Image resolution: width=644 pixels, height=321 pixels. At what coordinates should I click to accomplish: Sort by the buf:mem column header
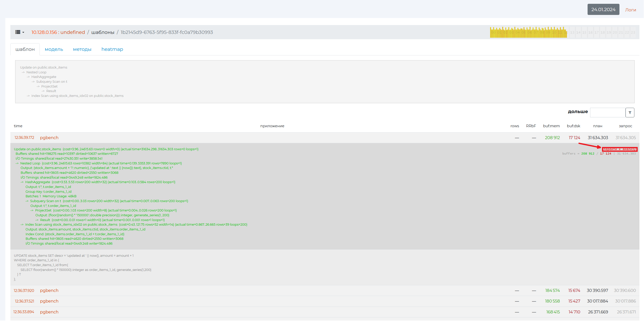point(551,126)
